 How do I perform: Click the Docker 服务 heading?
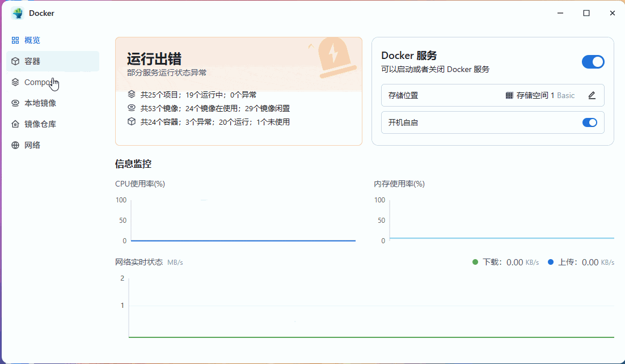(409, 56)
